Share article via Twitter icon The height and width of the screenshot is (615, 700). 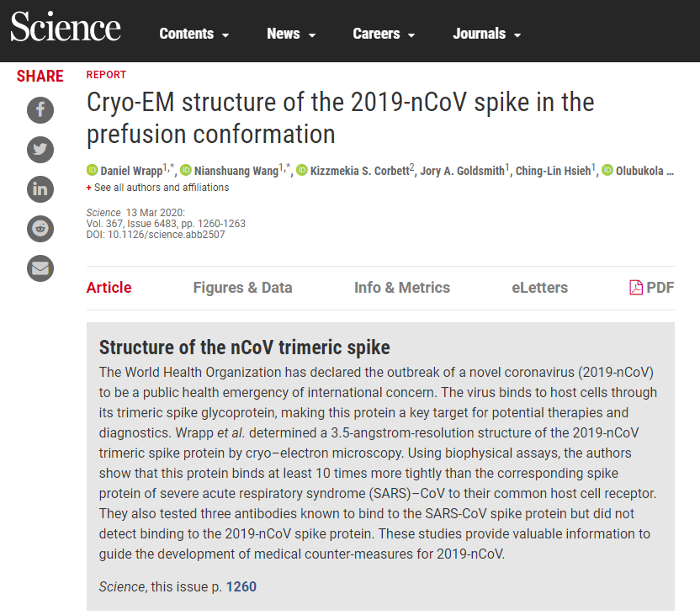tap(40, 150)
